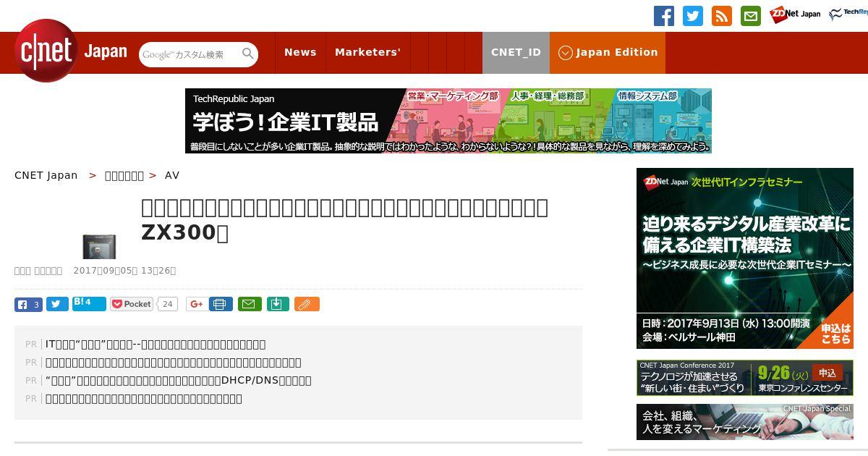This screenshot has height=456, width=868.
Task: Click the search magnifier icon
Action: tap(248, 54)
